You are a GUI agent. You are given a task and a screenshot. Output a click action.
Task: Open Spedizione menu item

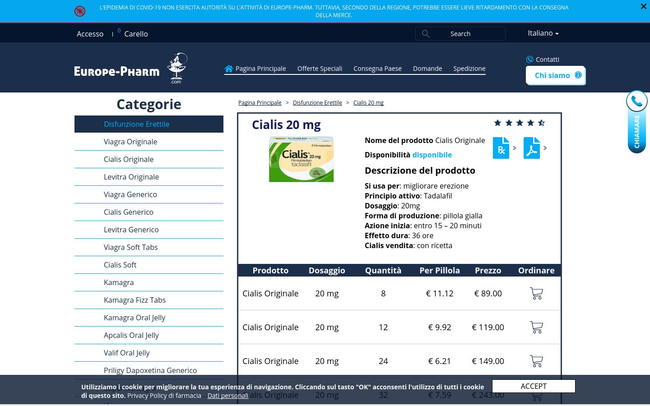click(x=469, y=69)
